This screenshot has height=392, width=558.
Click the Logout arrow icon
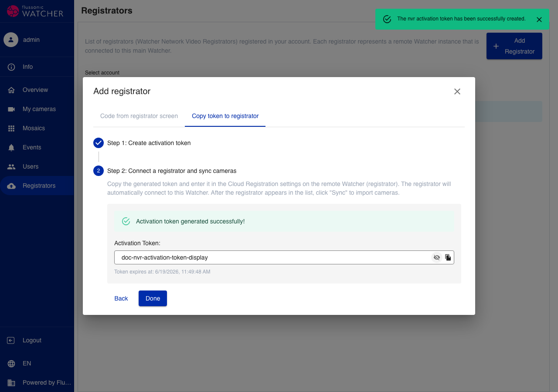[x=11, y=341]
